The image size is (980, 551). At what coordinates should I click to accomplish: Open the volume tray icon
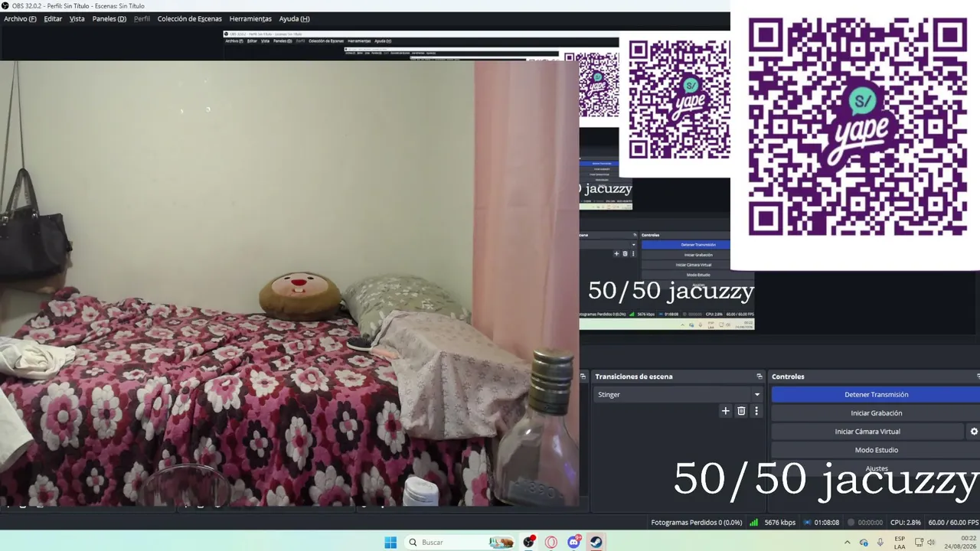point(931,542)
